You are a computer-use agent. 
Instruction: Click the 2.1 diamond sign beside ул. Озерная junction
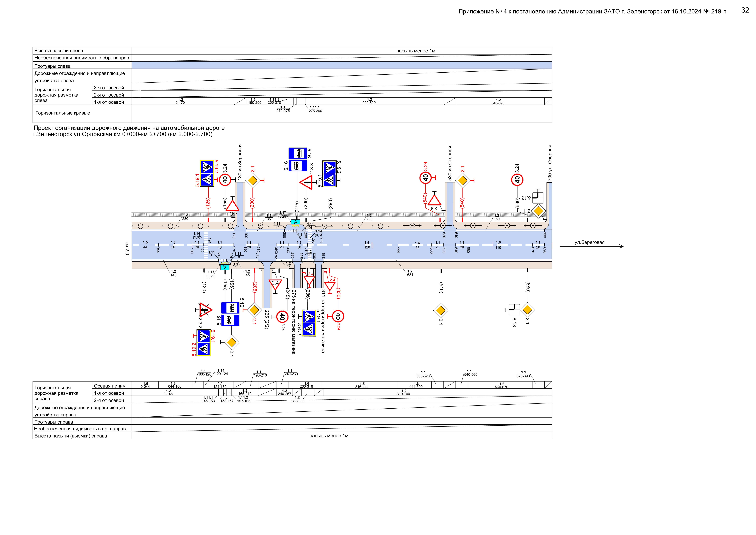tap(538, 211)
